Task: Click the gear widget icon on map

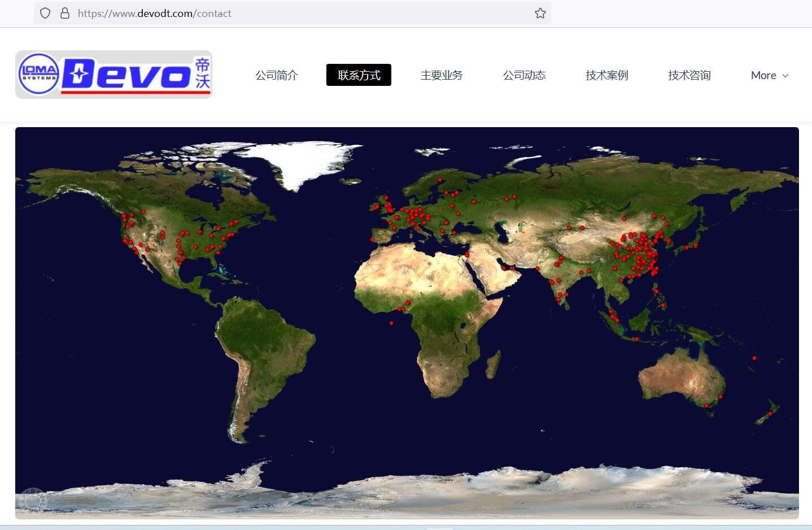Action: point(33,501)
